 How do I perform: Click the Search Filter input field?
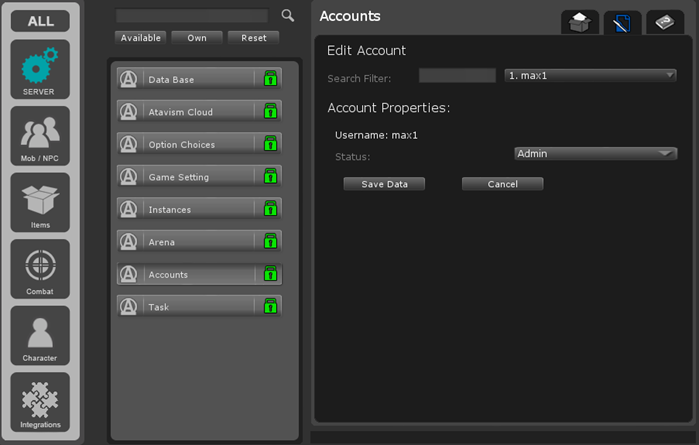(x=457, y=76)
